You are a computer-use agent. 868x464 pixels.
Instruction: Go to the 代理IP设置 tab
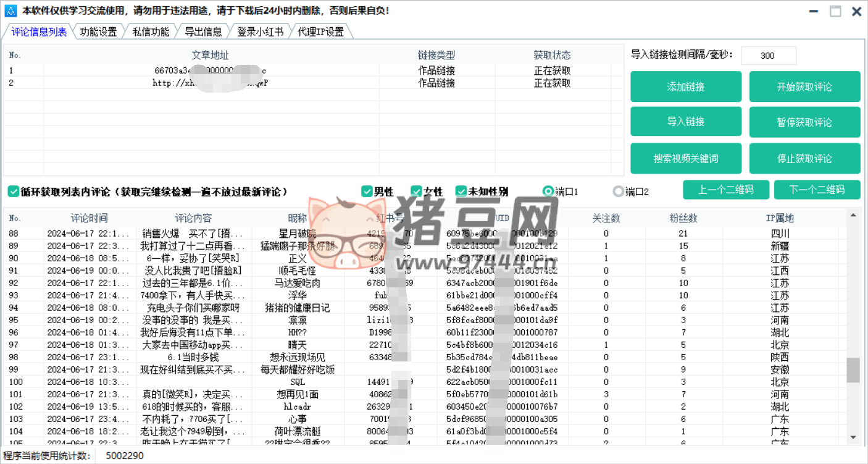(x=320, y=32)
